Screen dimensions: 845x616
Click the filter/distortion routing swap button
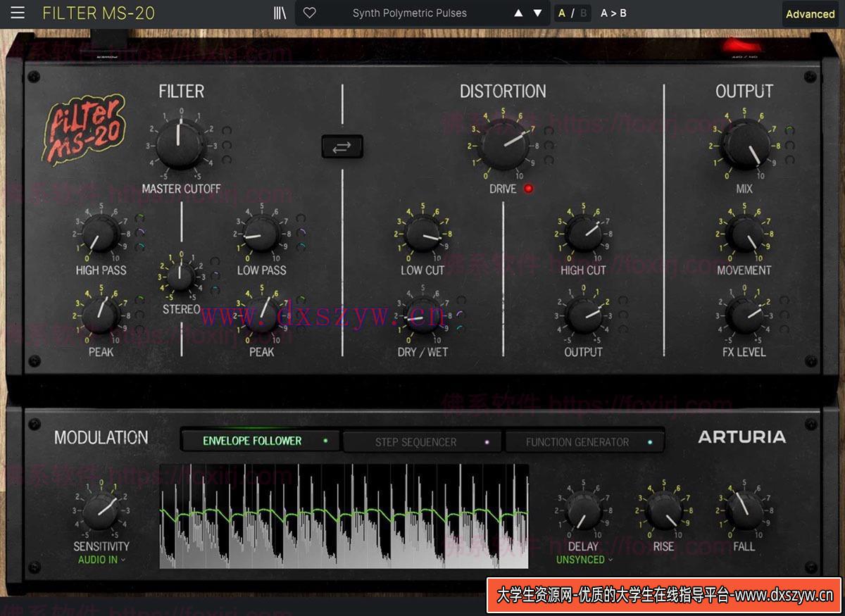point(342,146)
